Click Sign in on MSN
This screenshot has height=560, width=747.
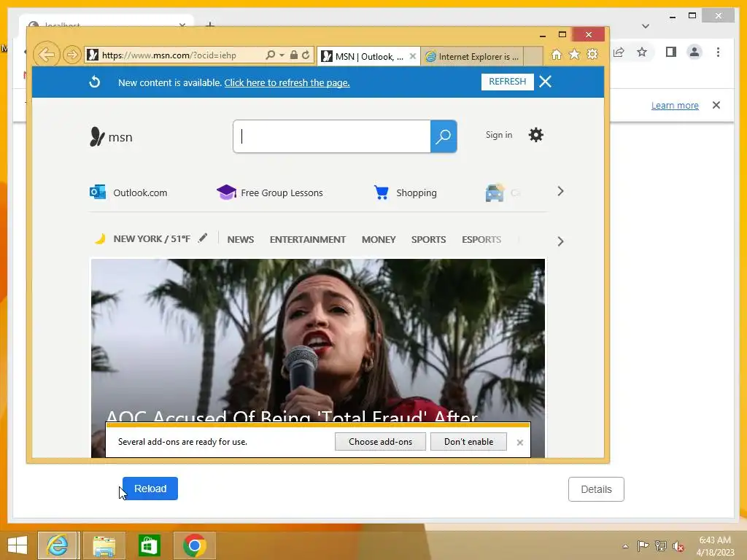[x=499, y=135]
